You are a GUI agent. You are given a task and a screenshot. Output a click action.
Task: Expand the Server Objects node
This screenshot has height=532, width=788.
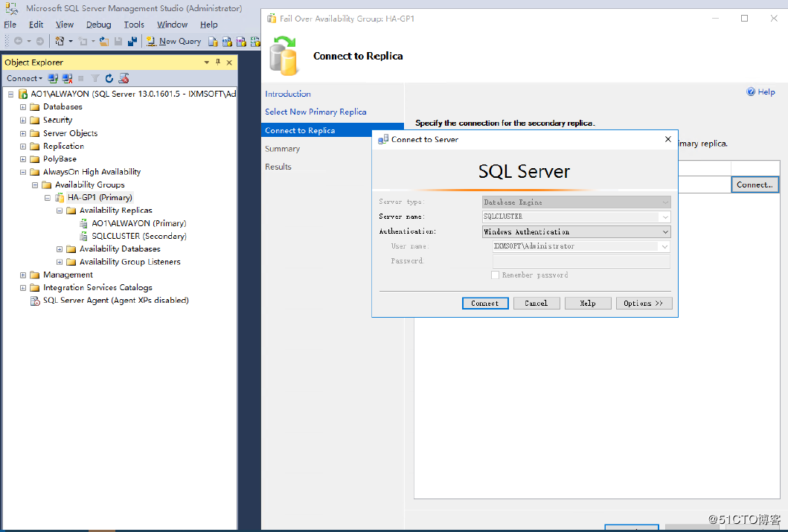(x=22, y=134)
